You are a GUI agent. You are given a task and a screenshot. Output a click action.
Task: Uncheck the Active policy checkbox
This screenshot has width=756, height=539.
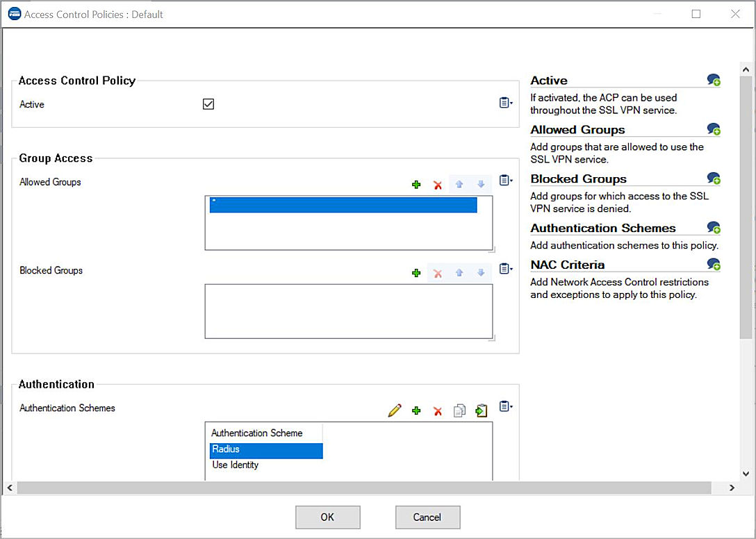208,103
